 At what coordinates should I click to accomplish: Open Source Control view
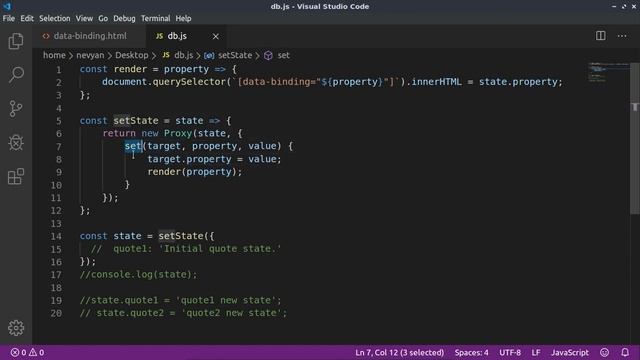(16, 109)
